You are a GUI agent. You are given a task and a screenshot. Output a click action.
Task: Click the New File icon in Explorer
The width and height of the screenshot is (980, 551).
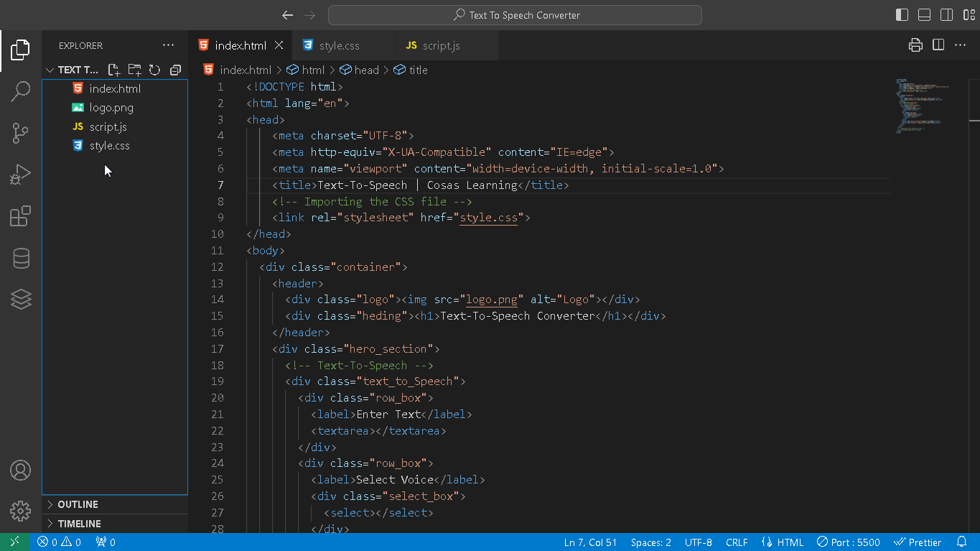pos(113,70)
